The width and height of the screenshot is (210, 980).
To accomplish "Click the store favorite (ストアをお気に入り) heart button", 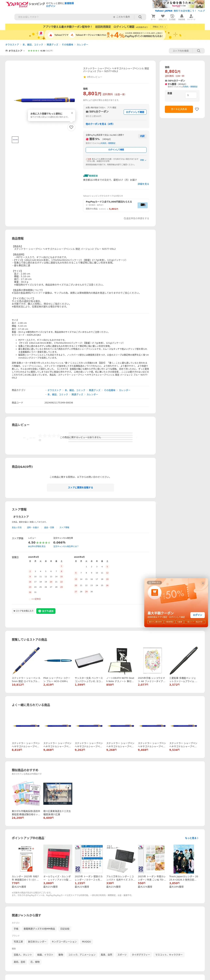I will coord(24,611).
